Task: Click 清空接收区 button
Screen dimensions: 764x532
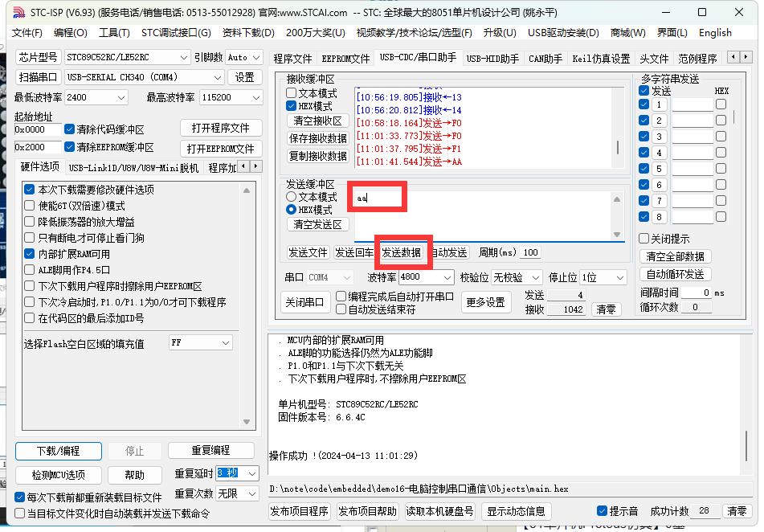Action: tap(317, 121)
